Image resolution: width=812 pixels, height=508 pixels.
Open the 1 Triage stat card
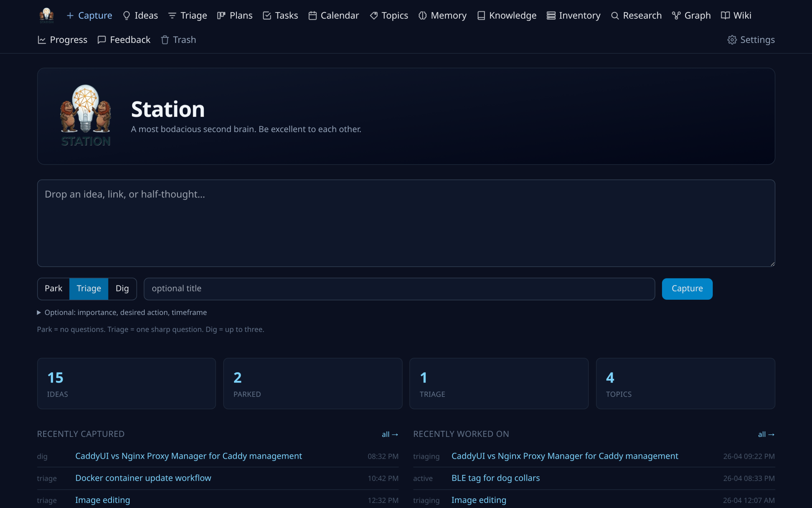(499, 383)
